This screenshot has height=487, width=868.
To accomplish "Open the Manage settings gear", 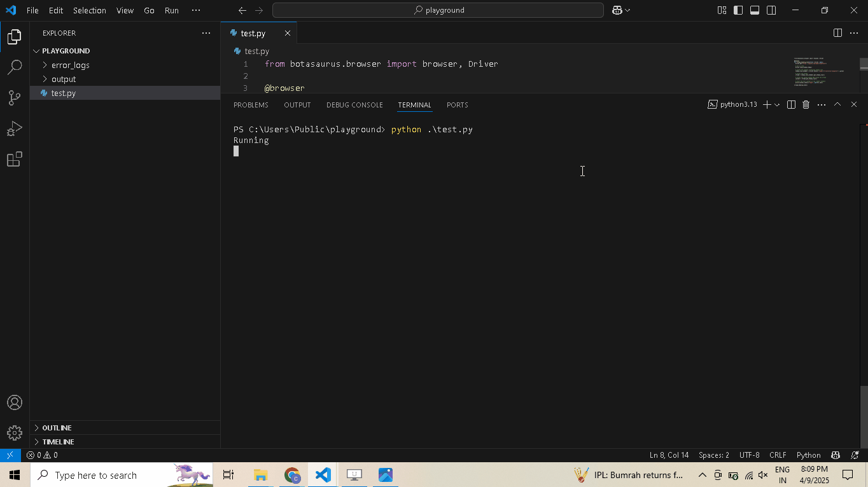I will (x=15, y=433).
